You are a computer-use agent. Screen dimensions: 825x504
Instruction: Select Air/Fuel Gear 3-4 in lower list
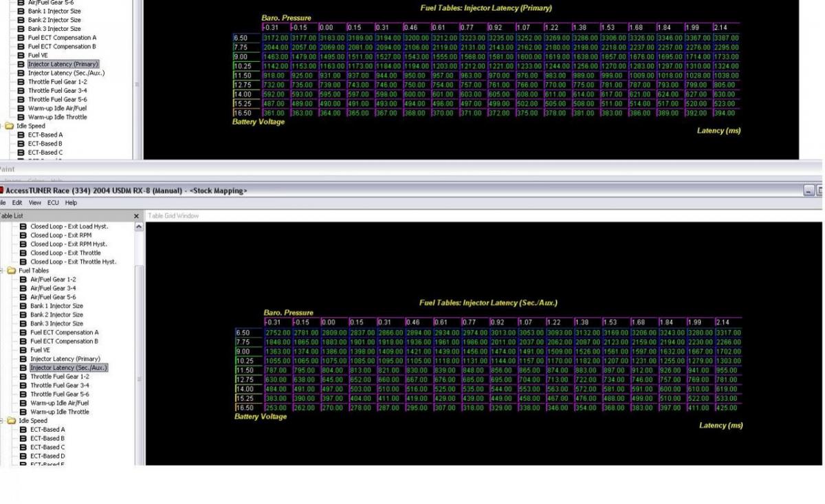pos(53,289)
